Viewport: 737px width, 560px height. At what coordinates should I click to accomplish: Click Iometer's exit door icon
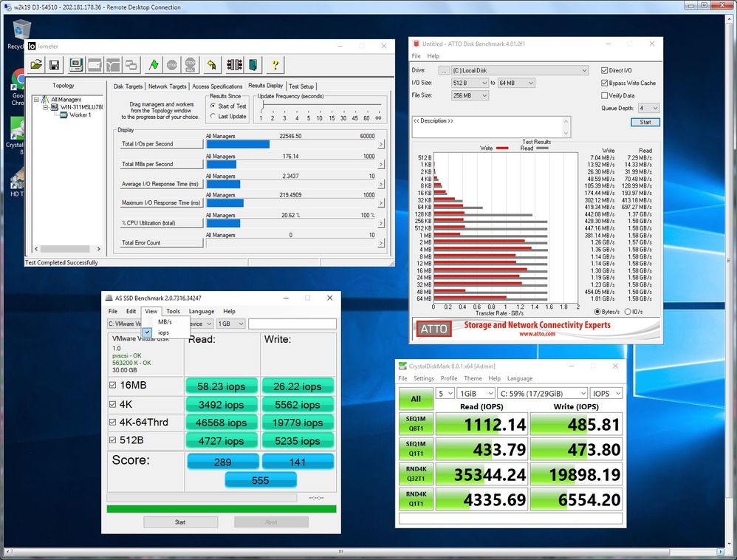pos(253,65)
